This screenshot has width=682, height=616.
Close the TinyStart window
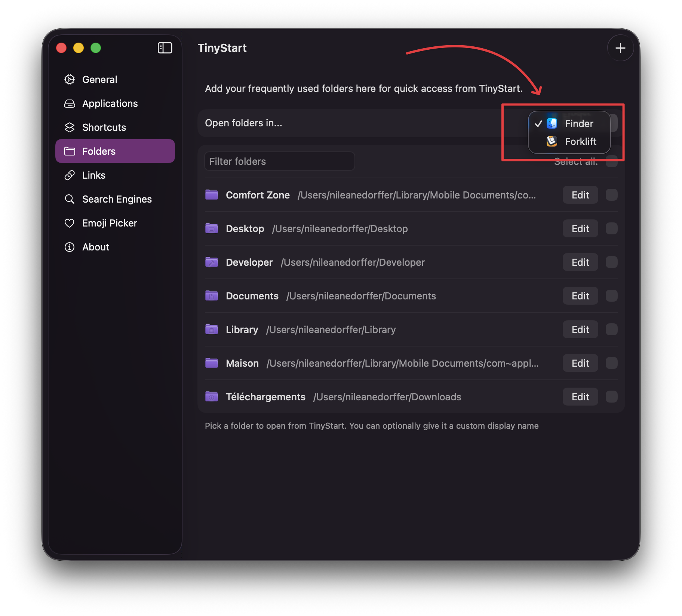61,48
